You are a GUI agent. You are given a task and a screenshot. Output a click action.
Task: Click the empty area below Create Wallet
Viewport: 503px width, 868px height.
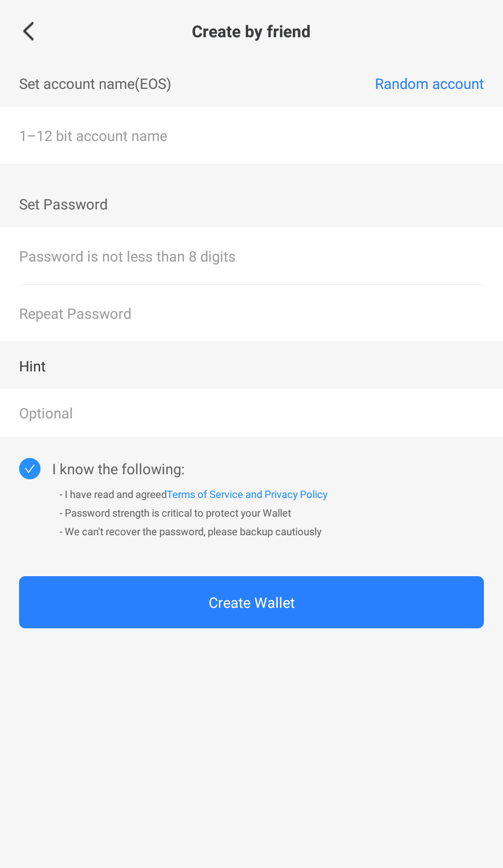point(251,745)
